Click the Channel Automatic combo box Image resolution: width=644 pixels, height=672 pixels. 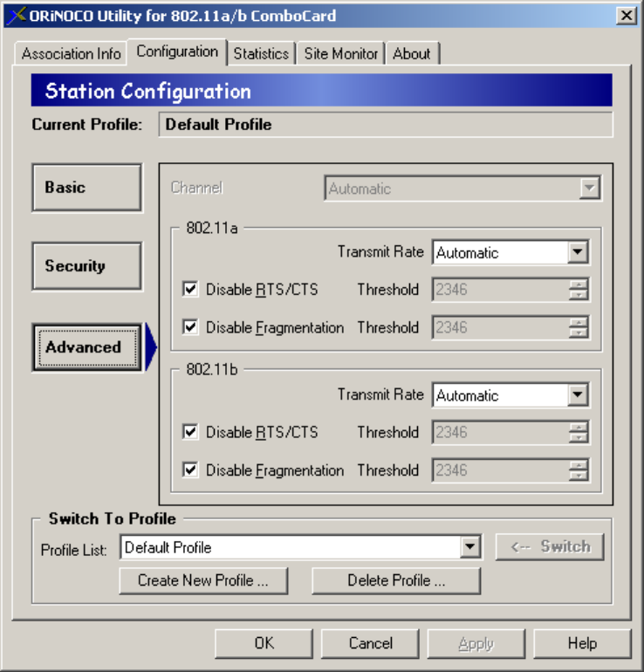[x=462, y=189]
